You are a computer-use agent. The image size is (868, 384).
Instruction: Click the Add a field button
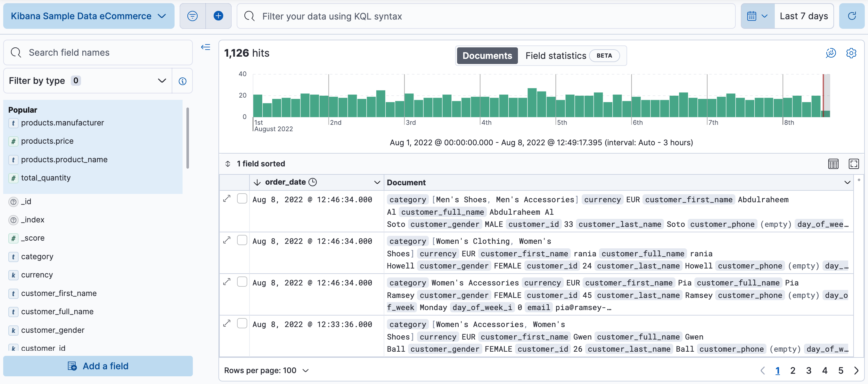tap(98, 366)
